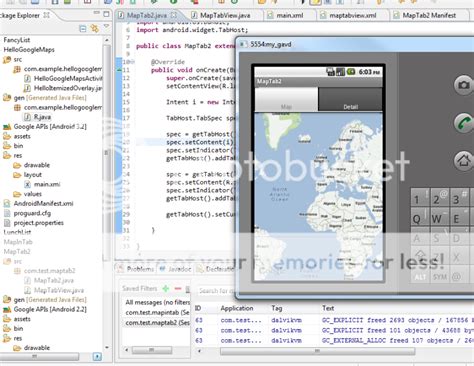Toggle Link with Editor in Package Explorer
This screenshot has height=366, width=474.
(x=95, y=29)
